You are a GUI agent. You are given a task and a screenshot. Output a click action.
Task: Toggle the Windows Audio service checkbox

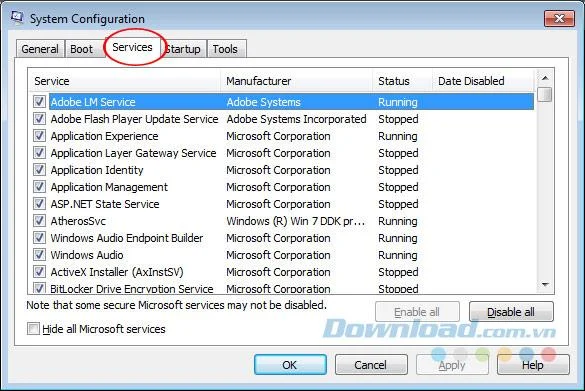coord(39,255)
